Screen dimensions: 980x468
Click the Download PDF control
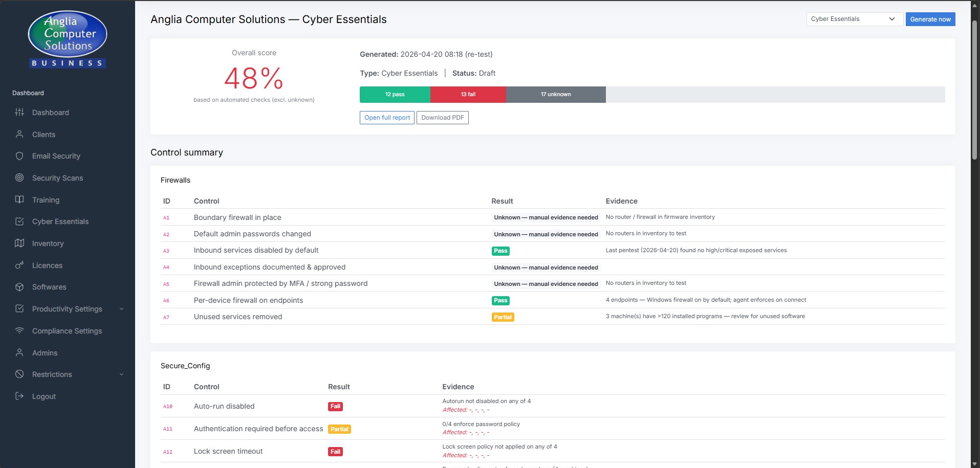click(442, 118)
